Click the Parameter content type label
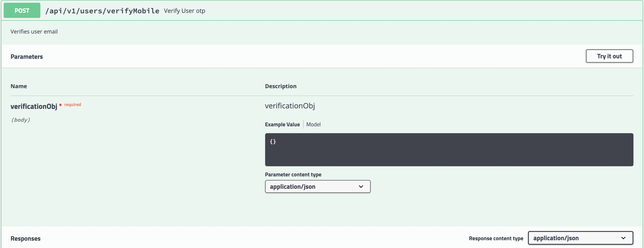The height and width of the screenshot is (248, 644). coord(293,175)
